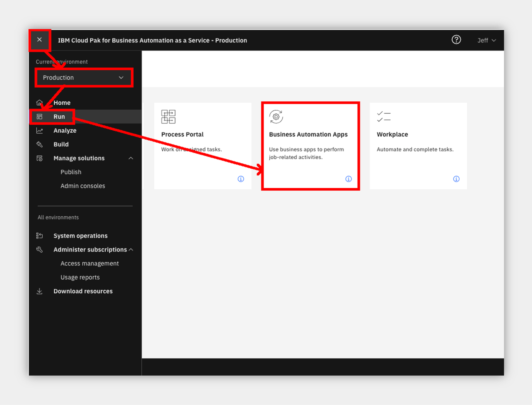
Task: Click the Business Automation Apps gear icon
Action: pyautogui.click(x=276, y=117)
